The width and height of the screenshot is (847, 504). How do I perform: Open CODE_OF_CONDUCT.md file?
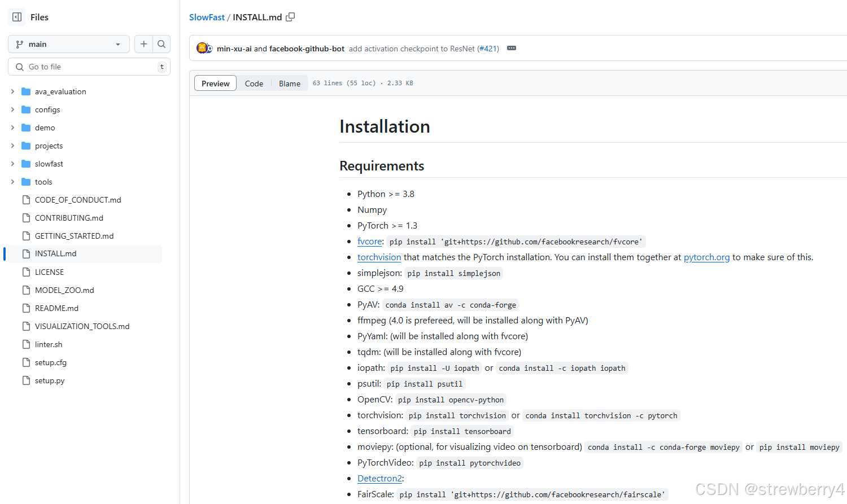pyautogui.click(x=78, y=200)
